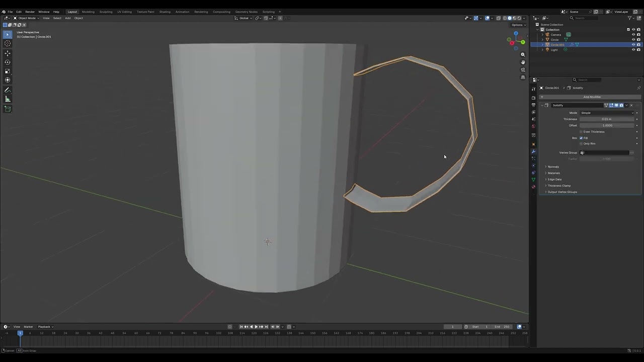This screenshot has width=644, height=362.
Task: Expand the Thickness Clamp subpanel
Action: 558,186
